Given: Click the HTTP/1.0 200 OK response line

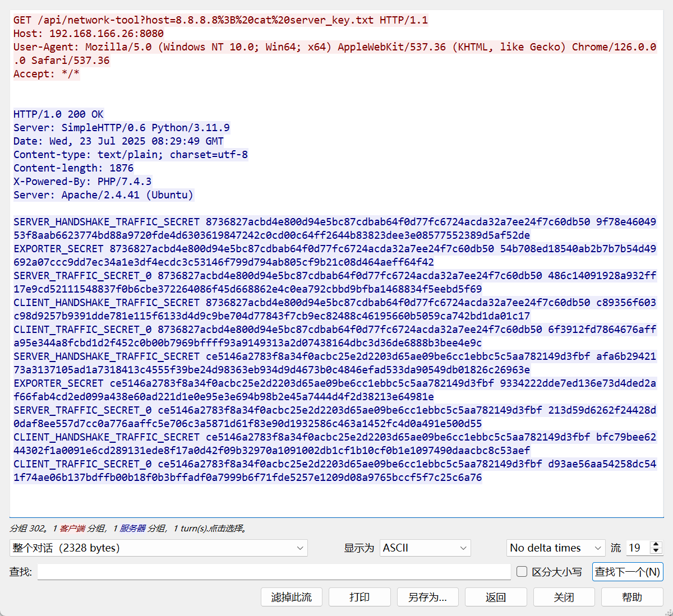Looking at the screenshot, I should (x=58, y=114).
